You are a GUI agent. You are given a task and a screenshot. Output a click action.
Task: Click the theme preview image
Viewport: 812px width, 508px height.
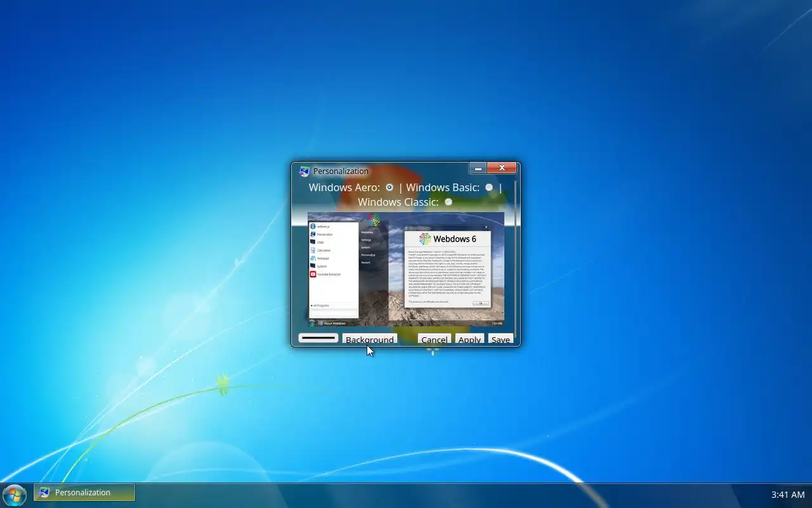[x=406, y=269]
